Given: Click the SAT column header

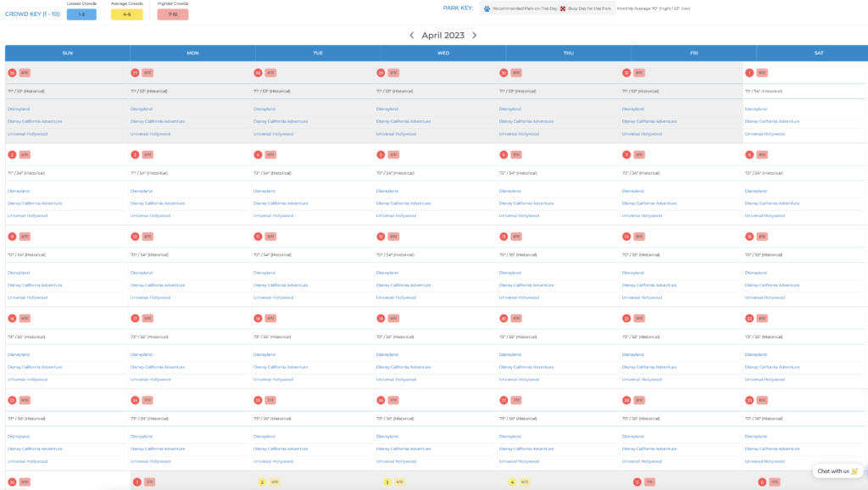Looking at the screenshot, I should pyautogui.click(x=819, y=53).
